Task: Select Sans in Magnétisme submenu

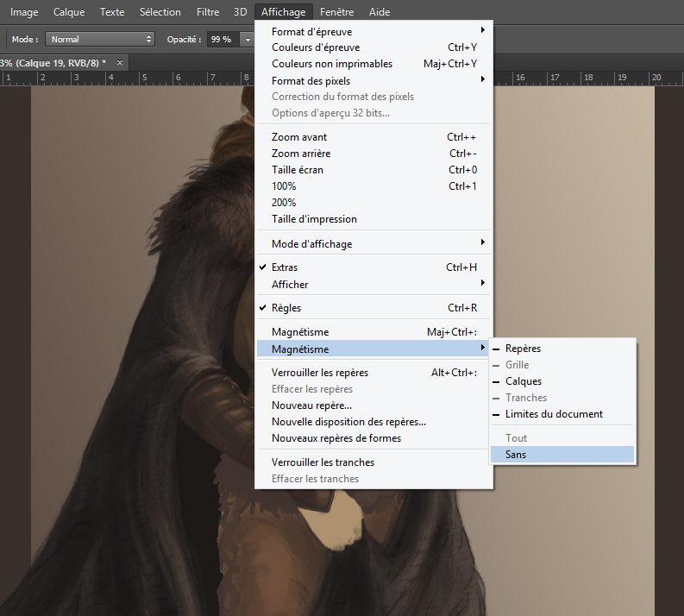Action: click(x=517, y=454)
